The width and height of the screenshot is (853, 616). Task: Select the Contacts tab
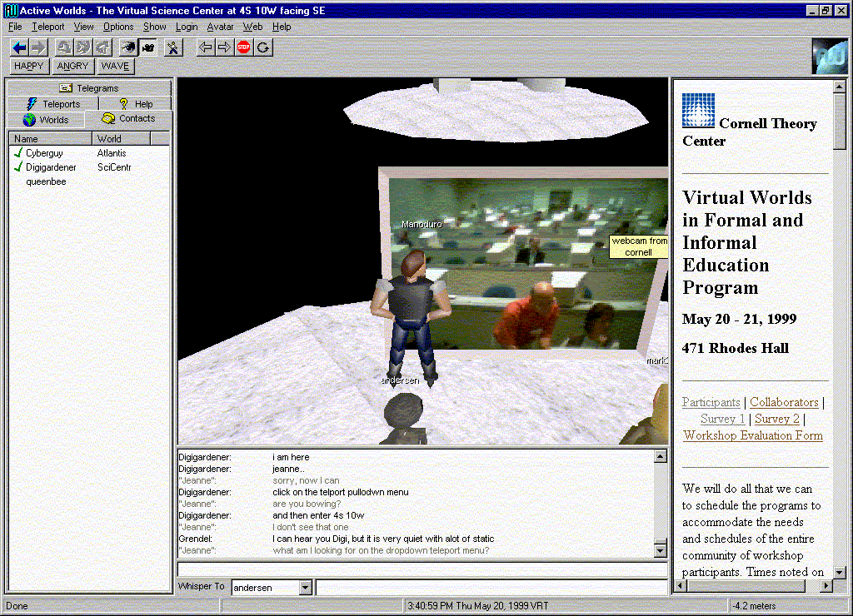pyautogui.click(x=129, y=118)
